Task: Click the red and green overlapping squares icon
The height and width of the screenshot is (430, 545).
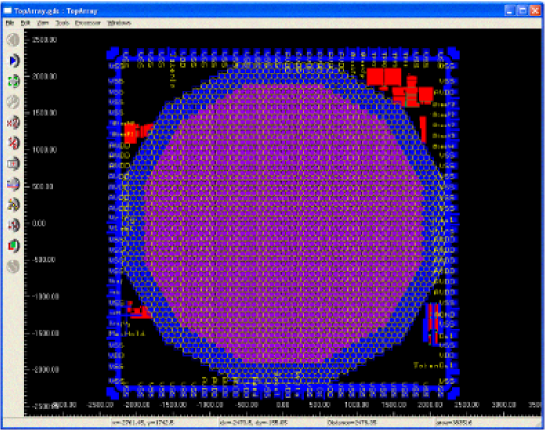Action: click(13, 246)
